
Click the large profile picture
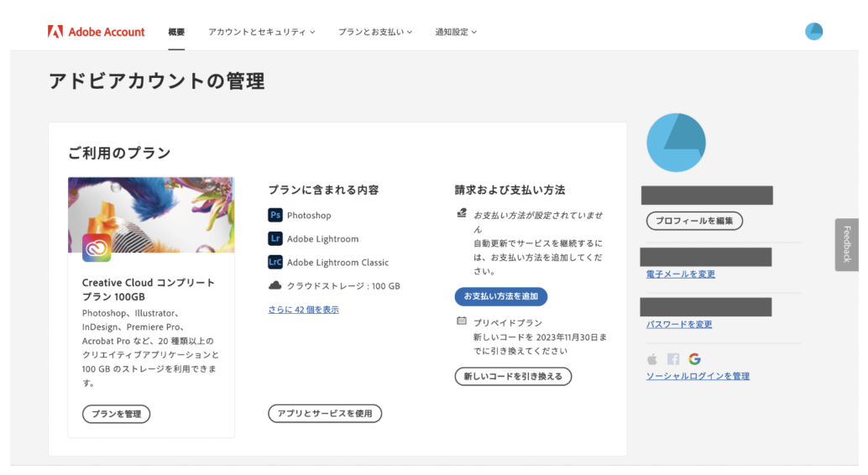[x=676, y=143]
